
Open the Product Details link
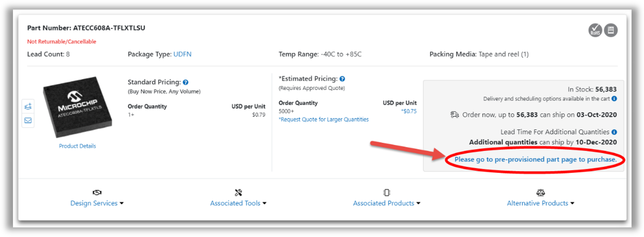pyautogui.click(x=77, y=146)
